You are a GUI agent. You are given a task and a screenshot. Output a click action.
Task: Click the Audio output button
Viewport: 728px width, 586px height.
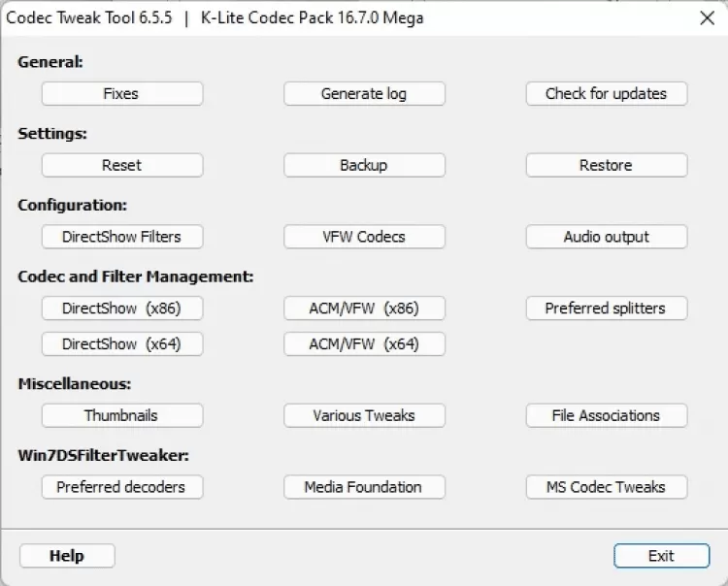(x=606, y=237)
